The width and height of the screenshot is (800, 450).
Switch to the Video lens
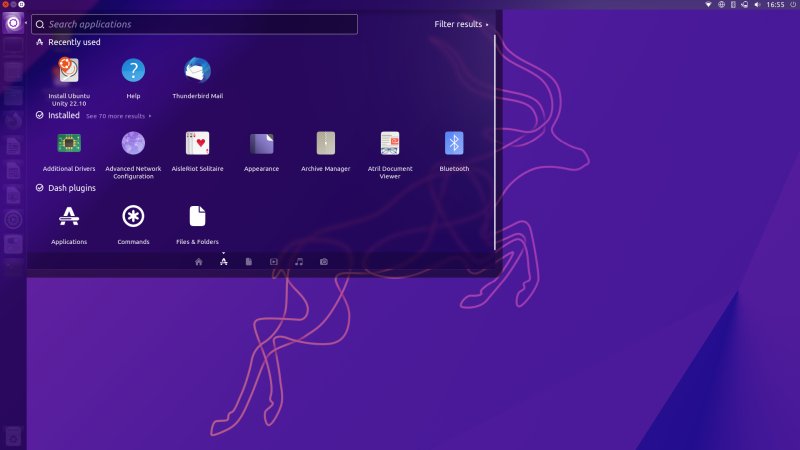(273, 262)
